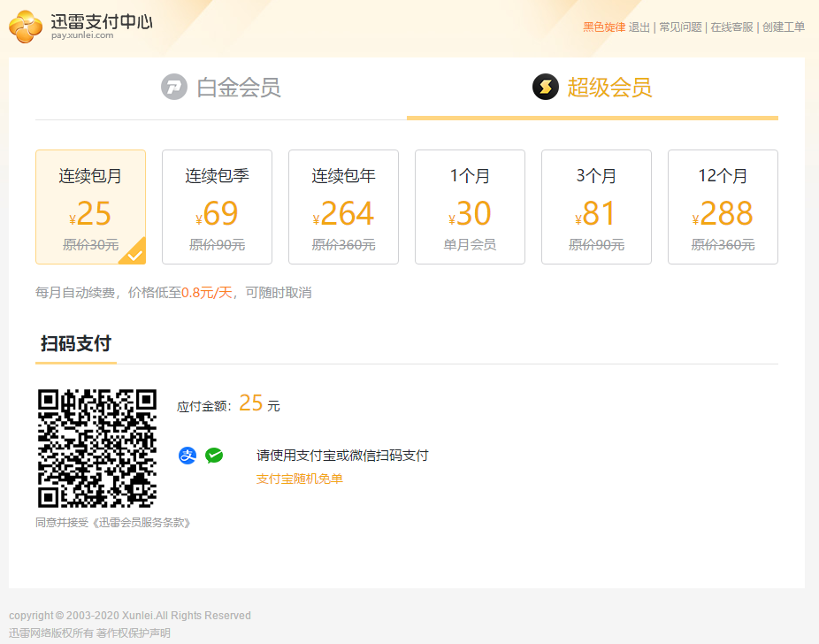
Task: Click the 应付金额 25 元 amount text
Action: point(228,404)
